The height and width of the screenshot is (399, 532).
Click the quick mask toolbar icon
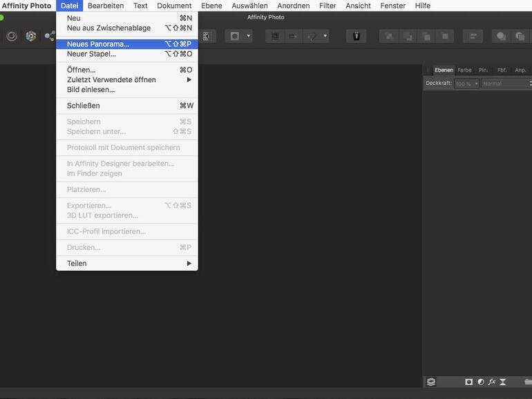point(235,36)
